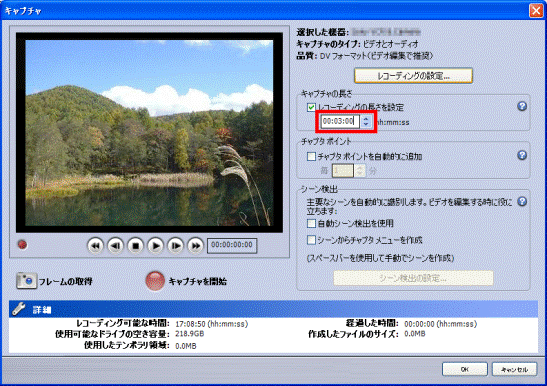Click the chapter interval minutes spinner

coord(360,171)
